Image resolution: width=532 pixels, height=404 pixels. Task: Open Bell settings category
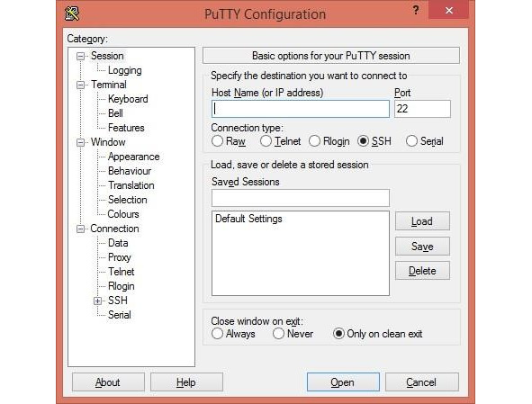click(115, 113)
